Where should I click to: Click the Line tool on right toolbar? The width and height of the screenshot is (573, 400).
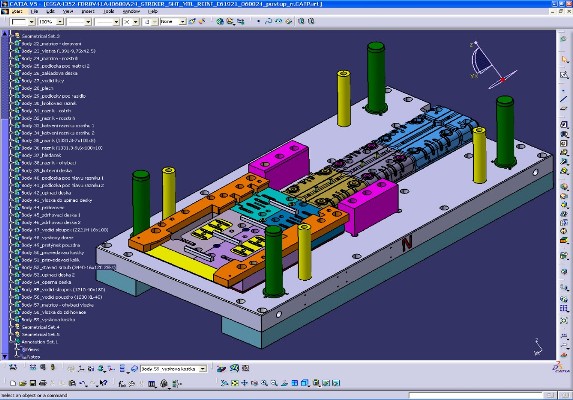coord(564,99)
